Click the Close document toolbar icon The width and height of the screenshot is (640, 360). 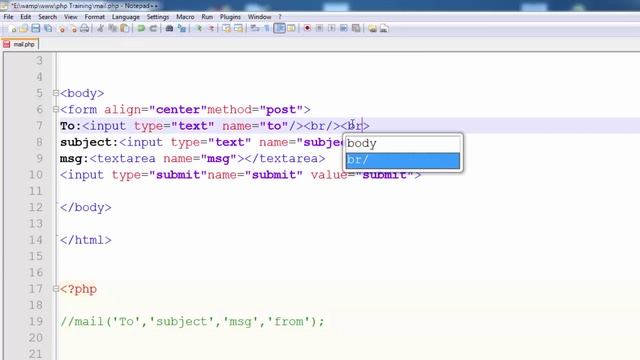coord(62,28)
